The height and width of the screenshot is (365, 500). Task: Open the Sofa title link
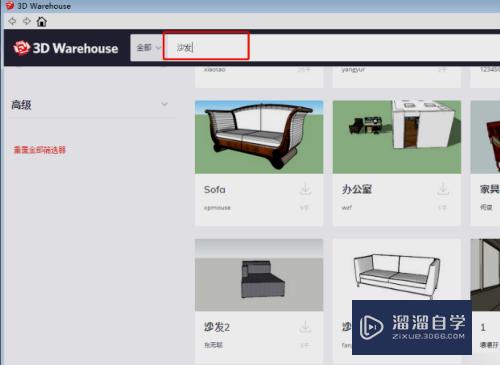click(x=215, y=190)
